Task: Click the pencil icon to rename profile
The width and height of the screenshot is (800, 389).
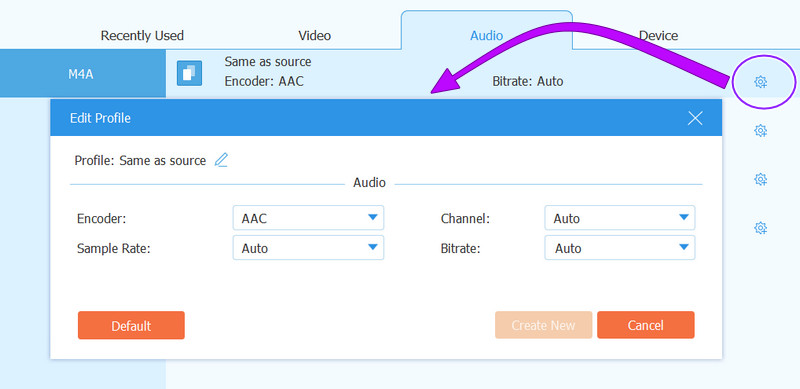Action: click(221, 160)
